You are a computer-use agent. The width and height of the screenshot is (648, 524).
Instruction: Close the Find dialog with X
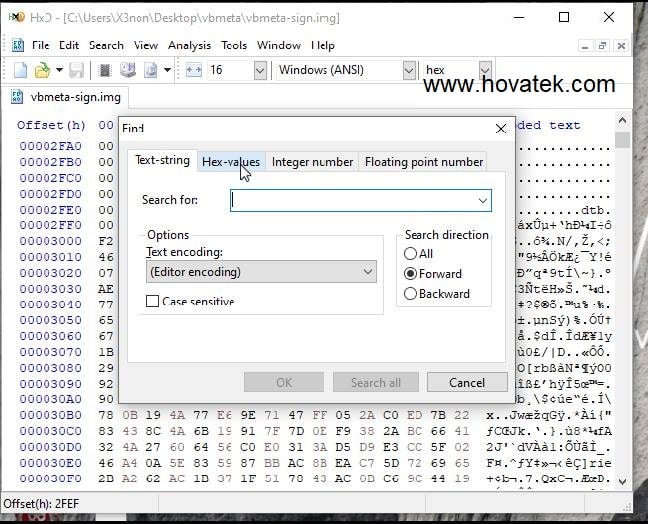(x=501, y=129)
